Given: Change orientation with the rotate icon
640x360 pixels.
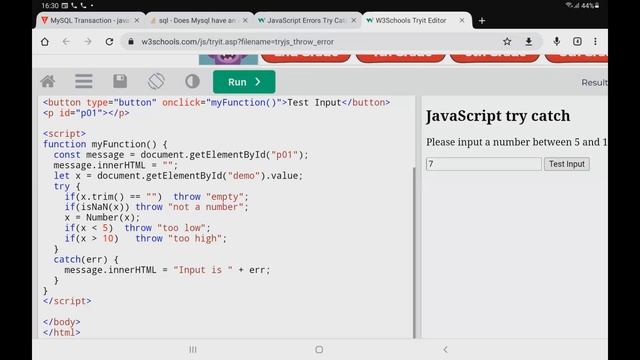Looking at the screenshot, I should pos(156,81).
